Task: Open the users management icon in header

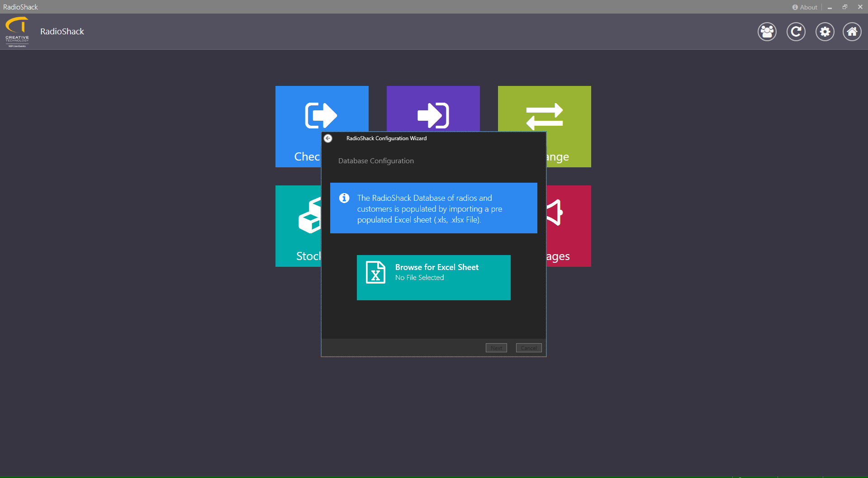Action: (767, 32)
